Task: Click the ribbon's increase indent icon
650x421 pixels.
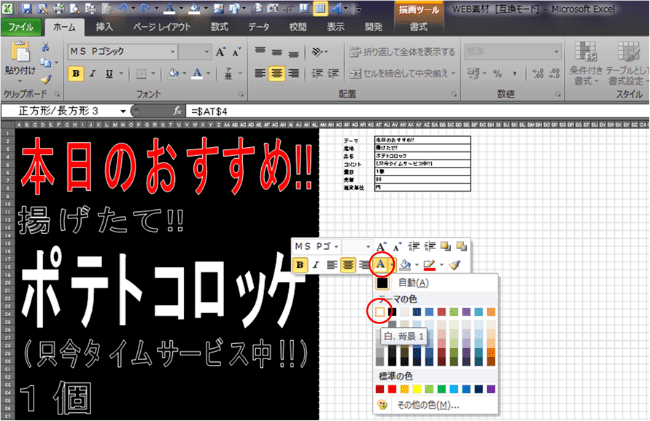Action: (x=334, y=74)
